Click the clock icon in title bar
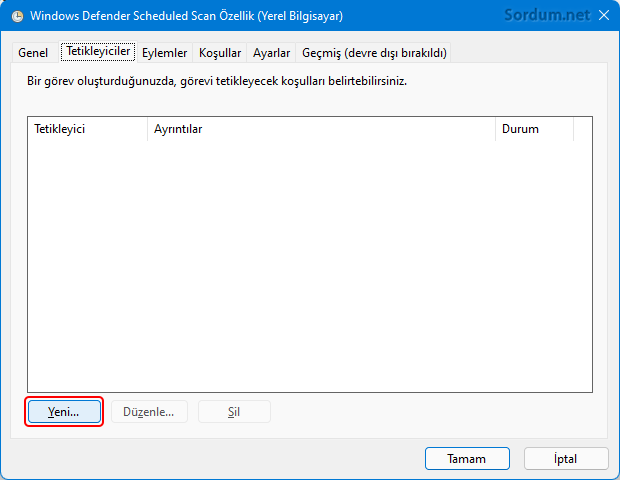Viewport: 620px width, 480px height. (17, 16)
